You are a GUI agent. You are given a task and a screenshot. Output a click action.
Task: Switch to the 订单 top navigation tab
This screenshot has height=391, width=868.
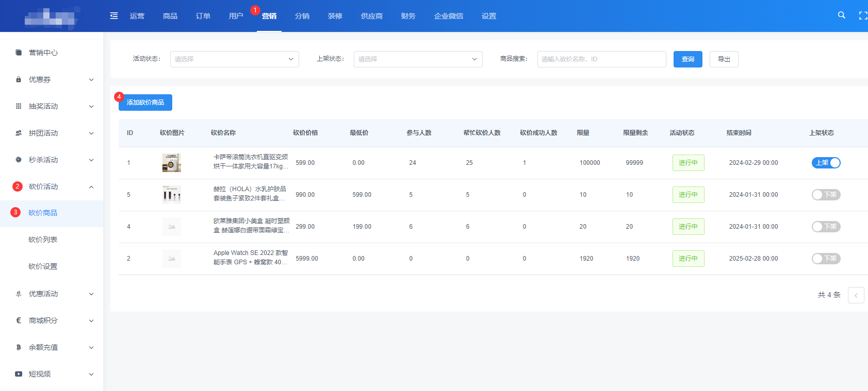203,16
